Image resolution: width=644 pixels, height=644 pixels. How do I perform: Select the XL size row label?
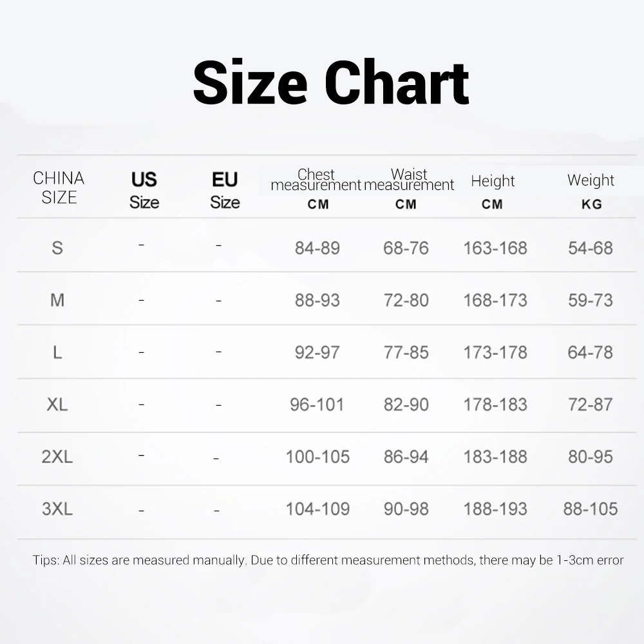click(57, 404)
